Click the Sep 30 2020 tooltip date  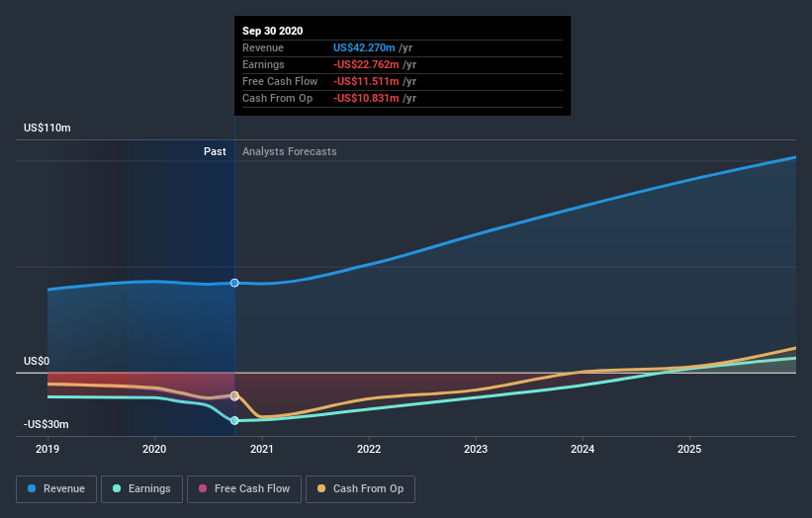[272, 31]
